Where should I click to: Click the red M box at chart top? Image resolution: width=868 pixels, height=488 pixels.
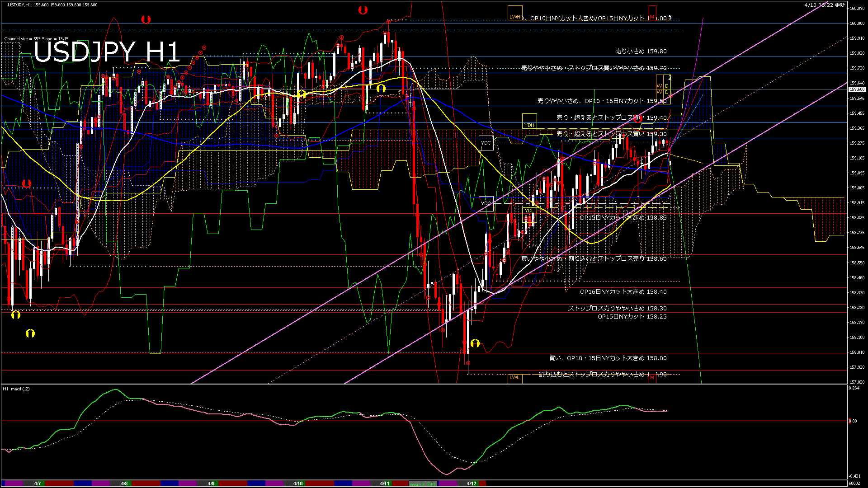(x=652, y=13)
